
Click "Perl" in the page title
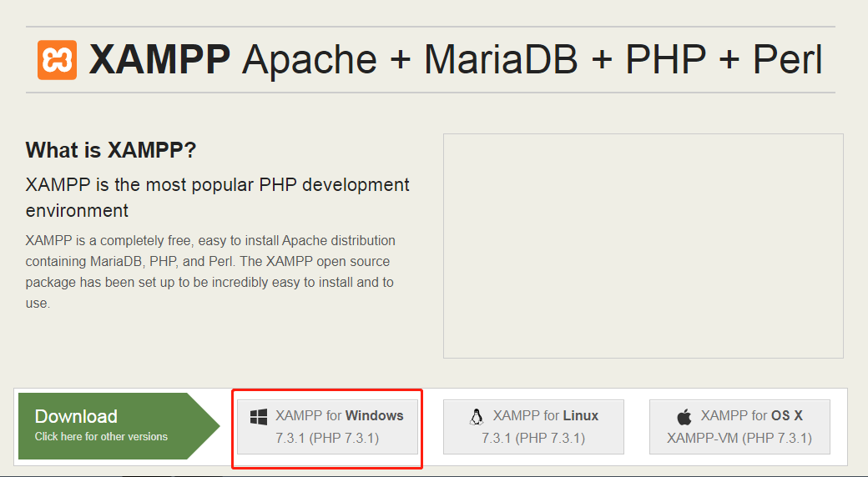787,60
